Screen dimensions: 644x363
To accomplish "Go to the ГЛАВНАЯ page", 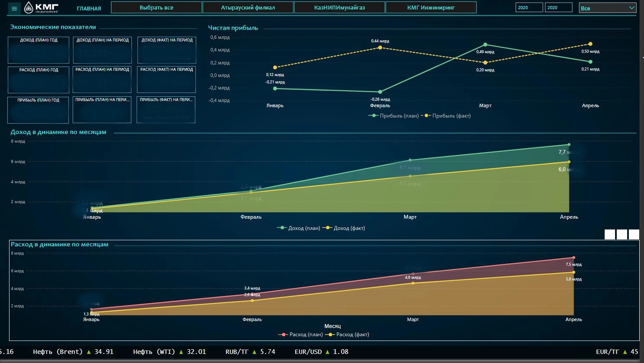I will click(89, 8).
